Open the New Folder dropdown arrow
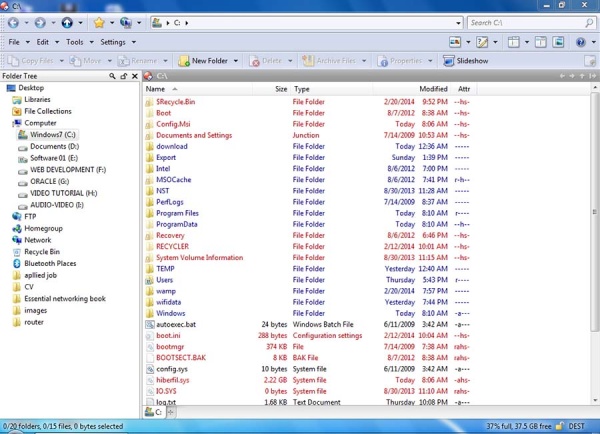The image size is (600, 434). [236, 61]
